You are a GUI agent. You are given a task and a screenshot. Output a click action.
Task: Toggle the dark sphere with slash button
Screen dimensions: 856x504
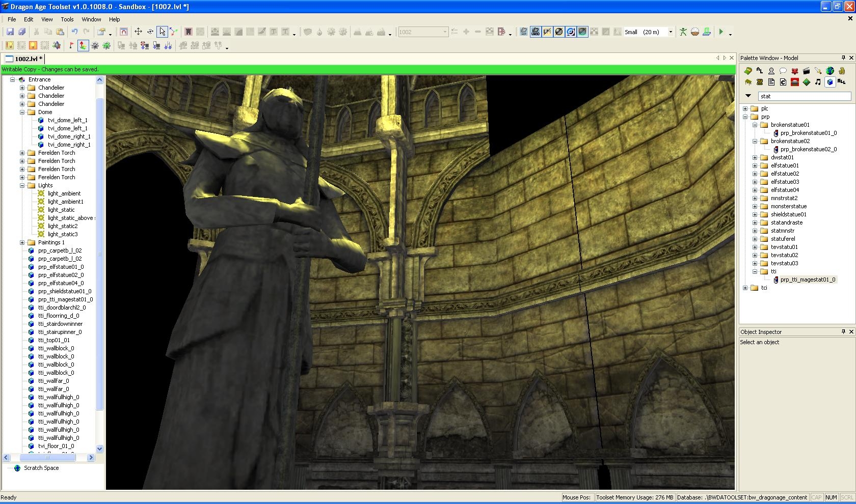click(x=559, y=32)
